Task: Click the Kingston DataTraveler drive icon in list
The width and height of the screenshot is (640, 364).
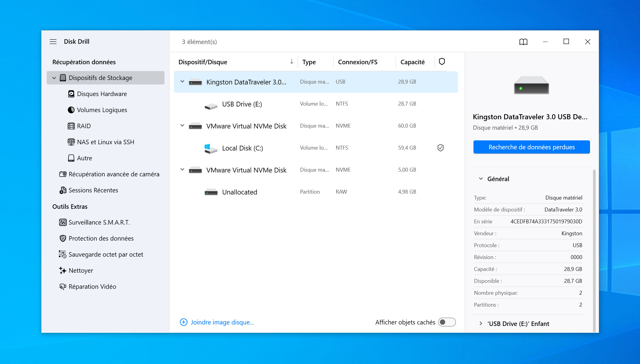Action: coord(195,82)
